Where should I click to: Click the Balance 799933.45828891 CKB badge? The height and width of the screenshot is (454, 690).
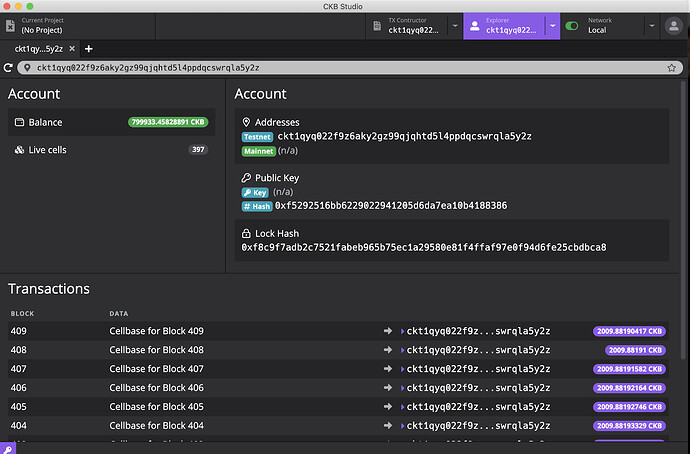[x=168, y=122]
